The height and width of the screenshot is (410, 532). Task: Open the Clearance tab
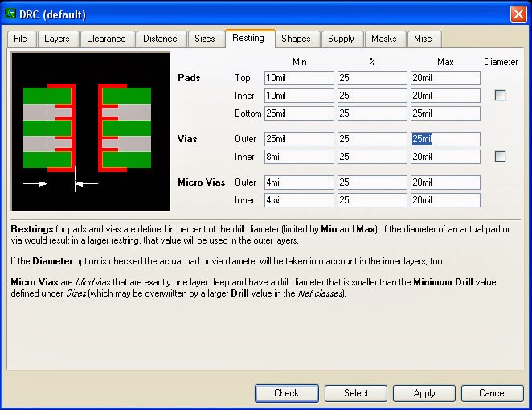tap(107, 39)
